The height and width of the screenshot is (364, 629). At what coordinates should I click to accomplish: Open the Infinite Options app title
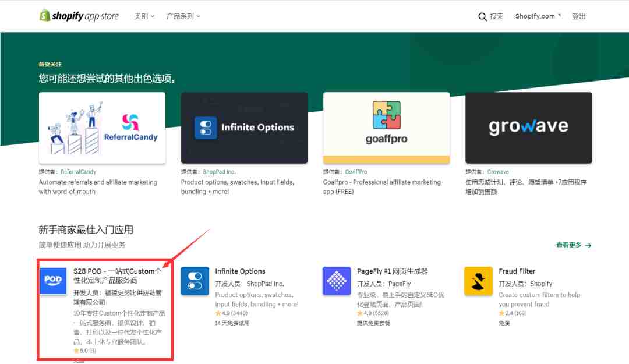[x=241, y=271]
